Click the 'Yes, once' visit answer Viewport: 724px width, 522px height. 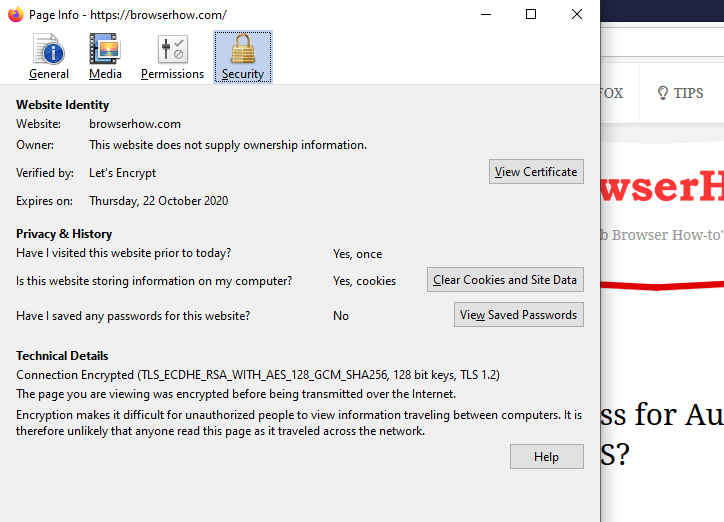(x=357, y=254)
